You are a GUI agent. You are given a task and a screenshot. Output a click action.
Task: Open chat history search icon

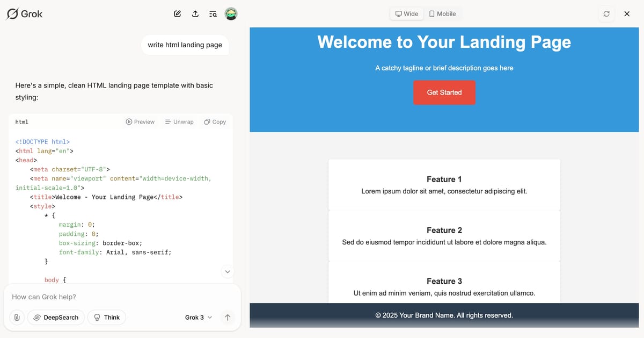click(x=213, y=13)
